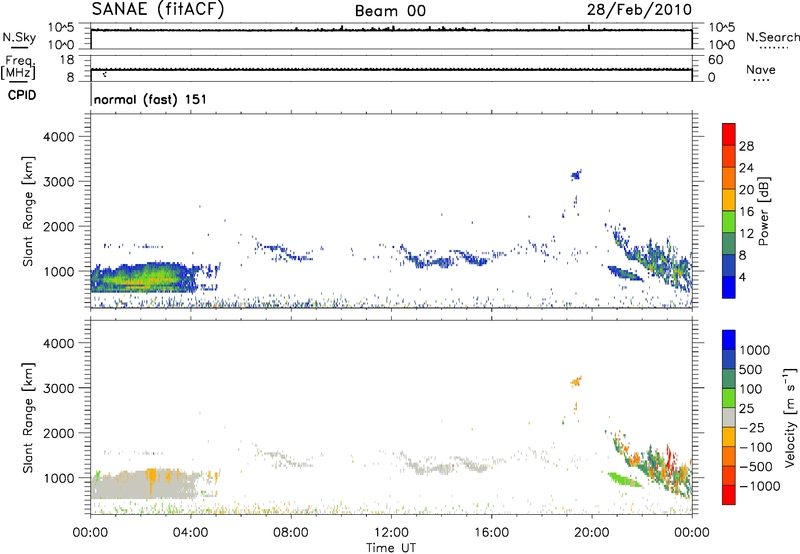Click the '20:00' time axis label

[x=592, y=533]
